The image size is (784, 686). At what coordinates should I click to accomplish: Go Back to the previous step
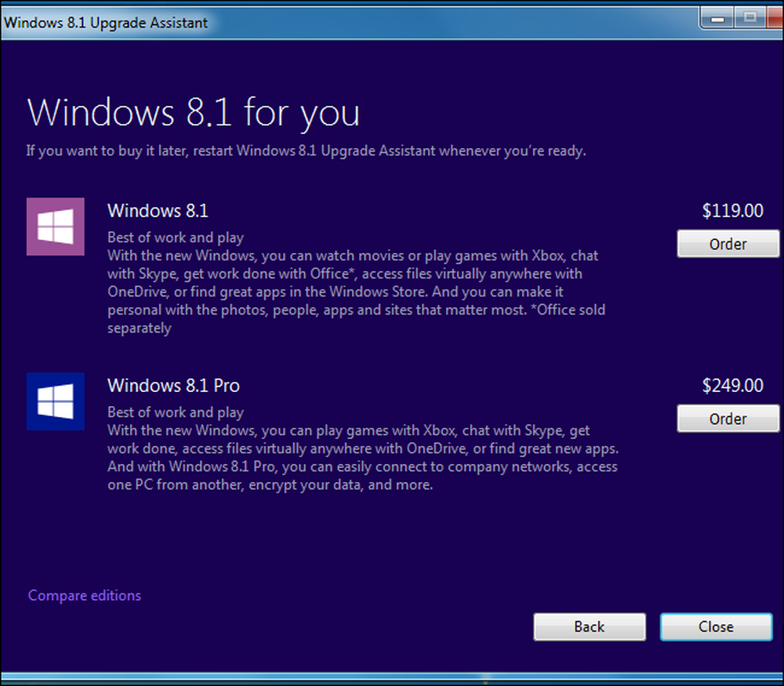(590, 627)
